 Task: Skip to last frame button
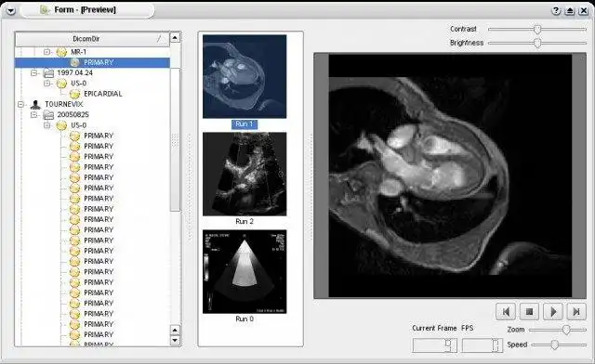576,312
